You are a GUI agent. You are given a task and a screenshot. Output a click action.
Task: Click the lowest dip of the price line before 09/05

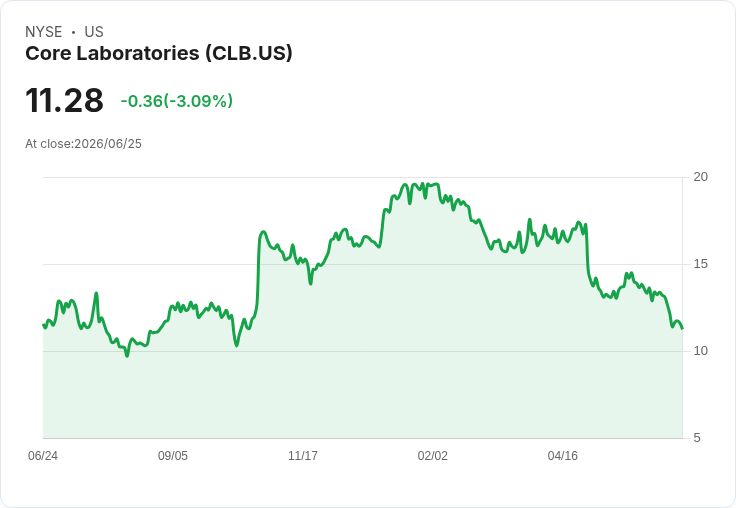(x=127, y=356)
